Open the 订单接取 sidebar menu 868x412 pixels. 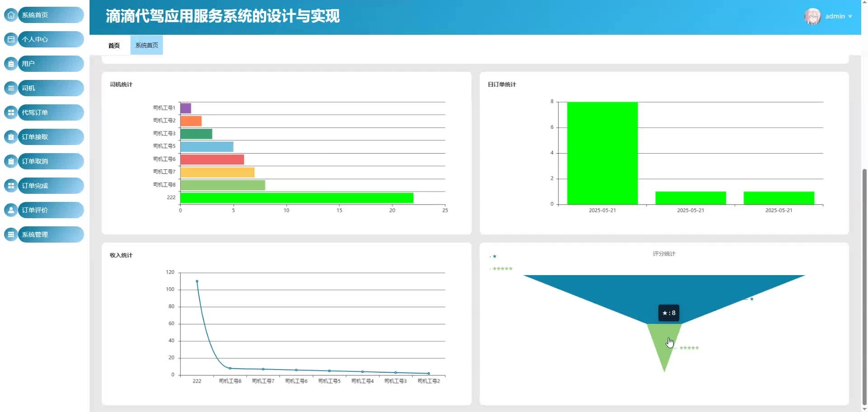(51, 137)
